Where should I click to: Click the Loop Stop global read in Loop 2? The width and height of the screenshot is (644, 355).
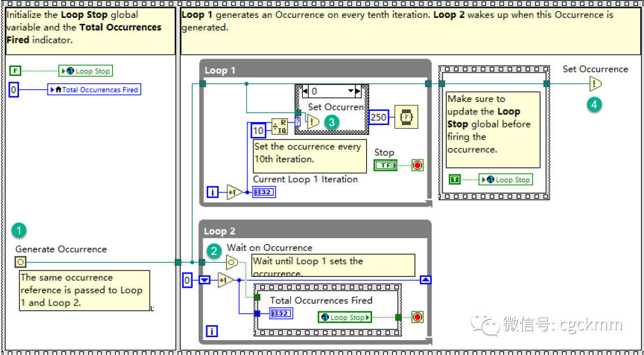coord(345,317)
